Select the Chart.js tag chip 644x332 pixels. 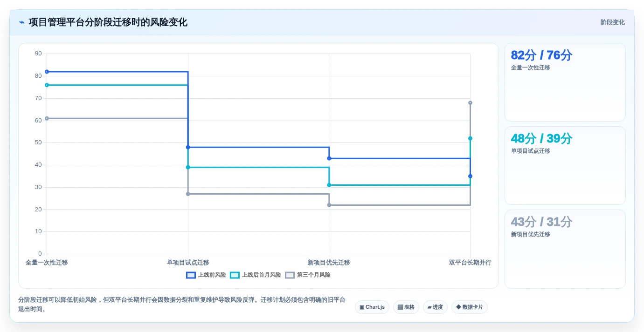372,307
